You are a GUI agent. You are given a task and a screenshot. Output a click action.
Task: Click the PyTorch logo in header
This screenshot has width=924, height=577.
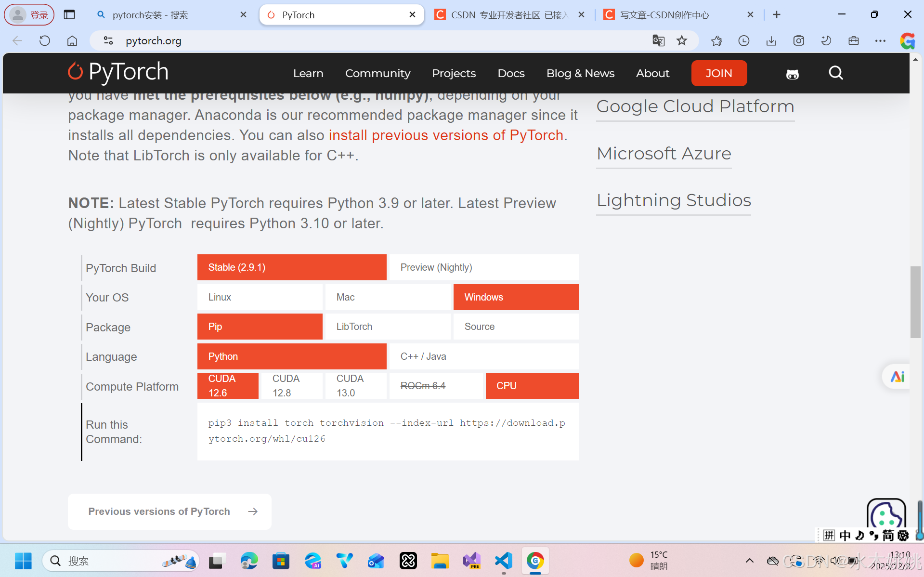tap(118, 72)
